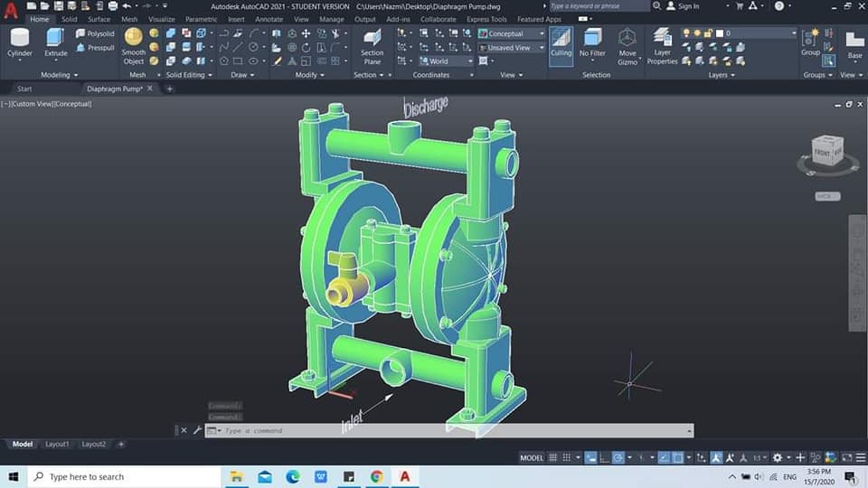Click the Conceptual viewport style label
Viewport: 868px width, 488px height.
(72, 103)
